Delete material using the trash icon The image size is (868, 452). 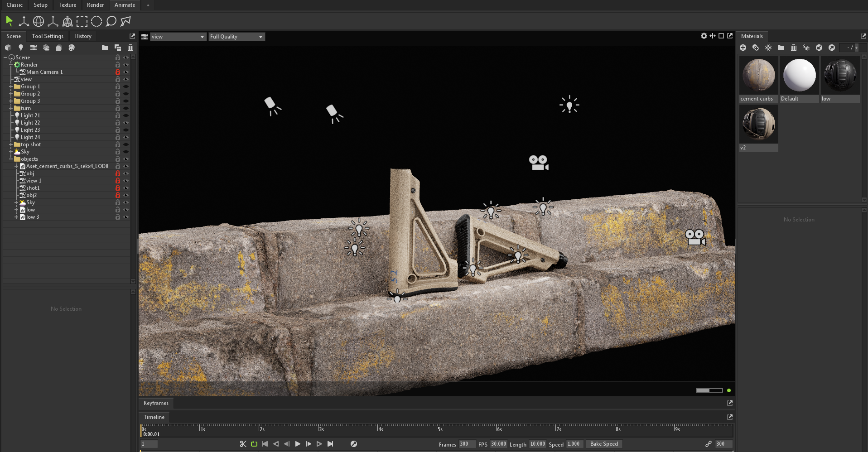(x=794, y=48)
